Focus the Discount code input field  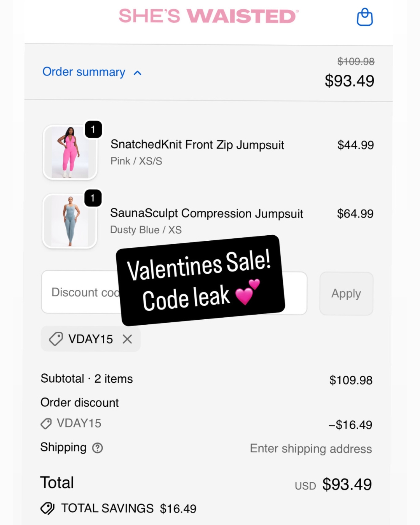point(174,292)
